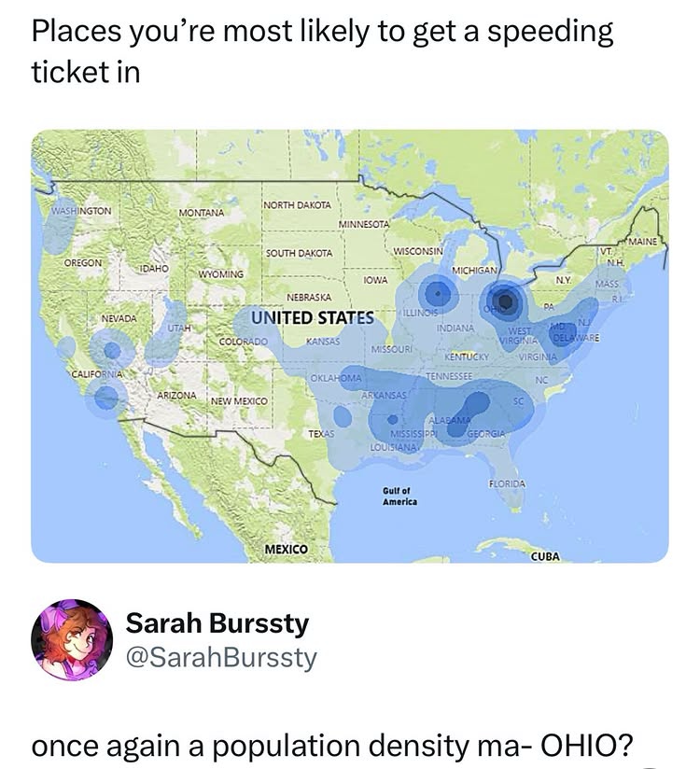Click the Alabama-Georgia elongated hotspot
The width and height of the screenshot is (700, 769).
pos(473,412)
